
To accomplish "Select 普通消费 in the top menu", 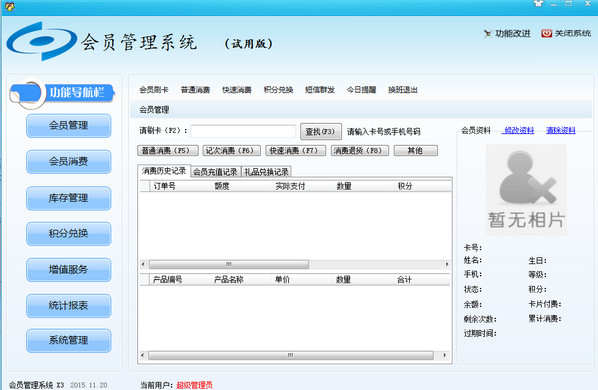I will click(x=195, y=90).
